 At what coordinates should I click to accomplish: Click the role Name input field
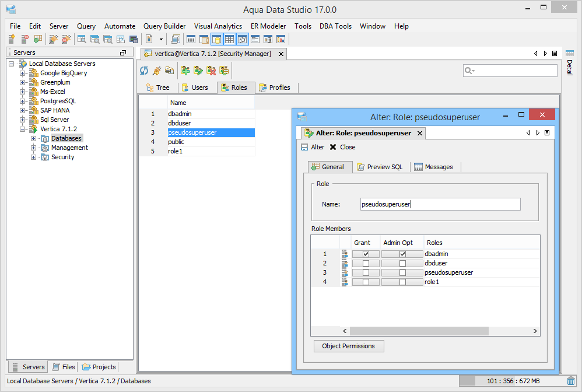pyautogui.click(x=440, y=204)
